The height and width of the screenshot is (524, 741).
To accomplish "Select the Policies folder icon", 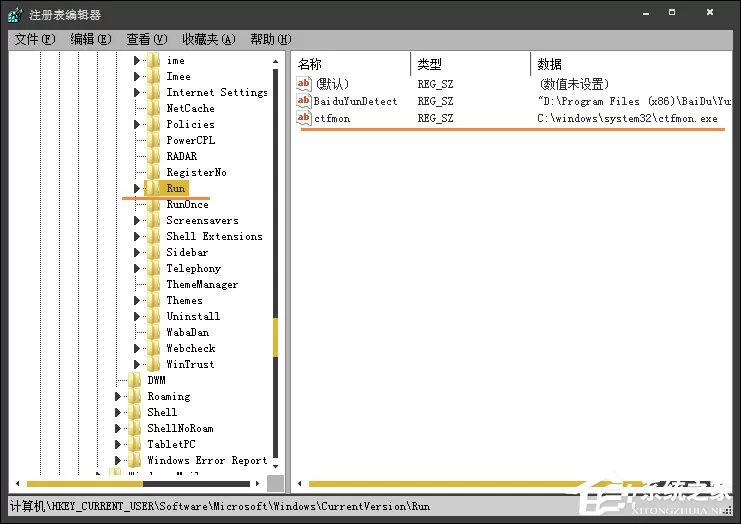I will point(154,124).
